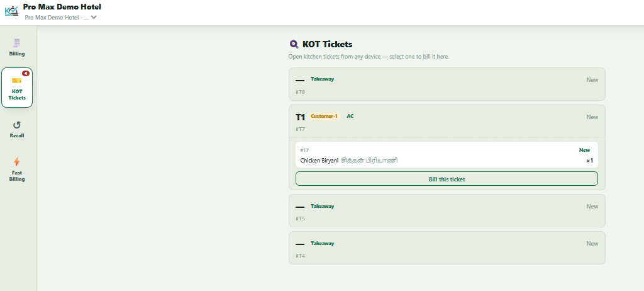Click the Bill this ticket button
The image size is (644, 291).
pyautogui.click(x=447, y=179)
